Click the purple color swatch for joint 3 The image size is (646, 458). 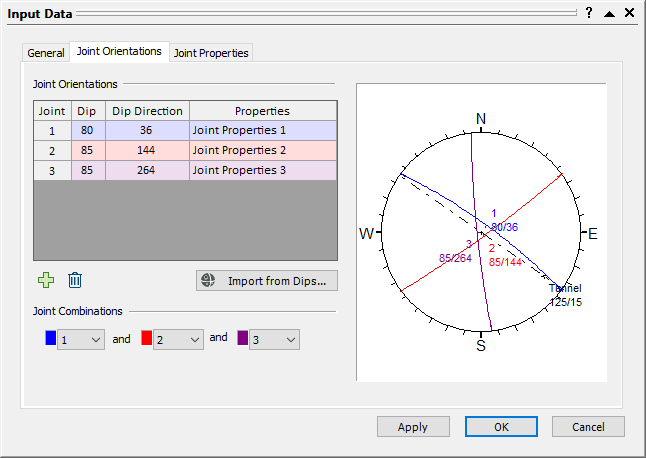pos(243,338)
